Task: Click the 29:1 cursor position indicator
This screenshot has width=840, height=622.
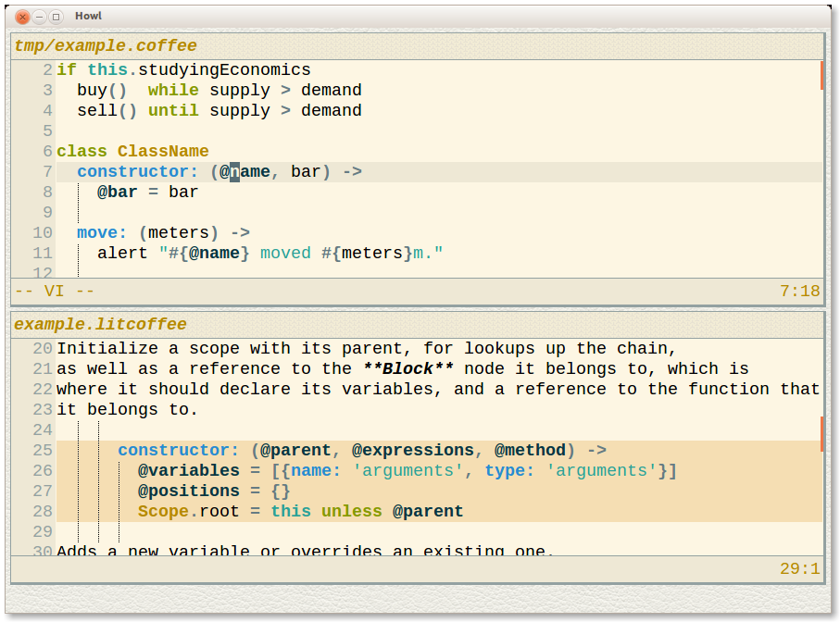Action: pos(800,568)
